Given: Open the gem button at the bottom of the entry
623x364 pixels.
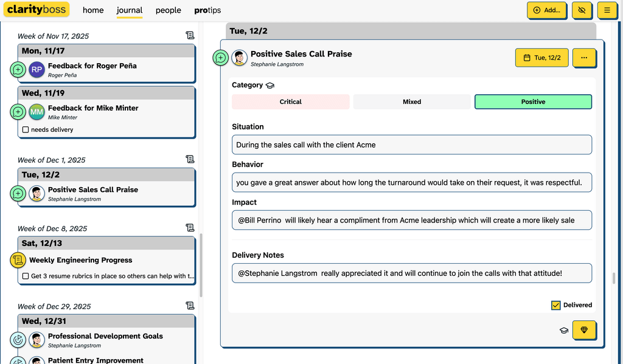Looking at the screenshot, I should (584, 330).
